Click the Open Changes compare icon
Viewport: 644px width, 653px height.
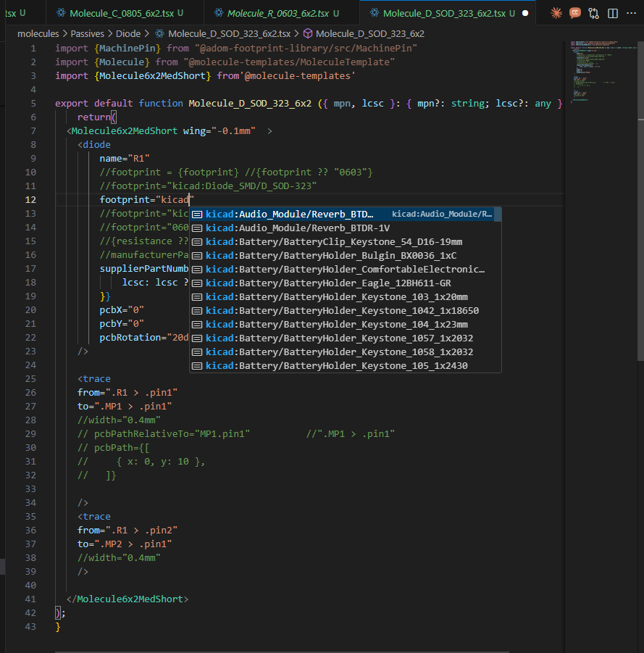point(594,13)
